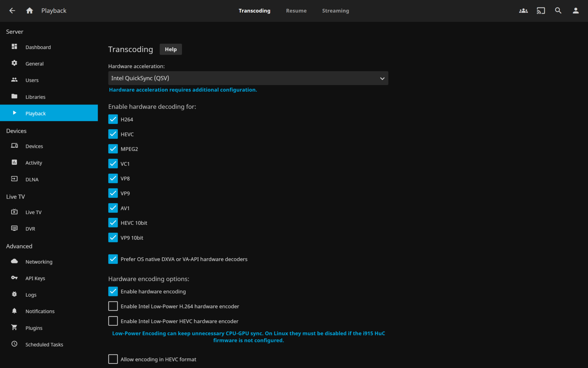Enable Intel Low-Power H.264 hardware encoder
The height and width of the screenshot is (368, 588).
click(113, 306)
